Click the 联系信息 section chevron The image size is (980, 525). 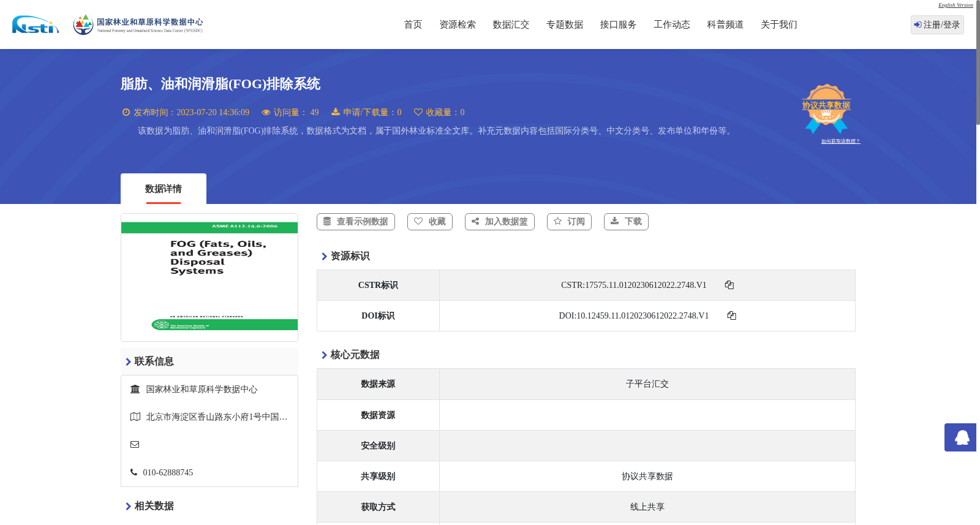pyautogui.click(x=128, y=362)
